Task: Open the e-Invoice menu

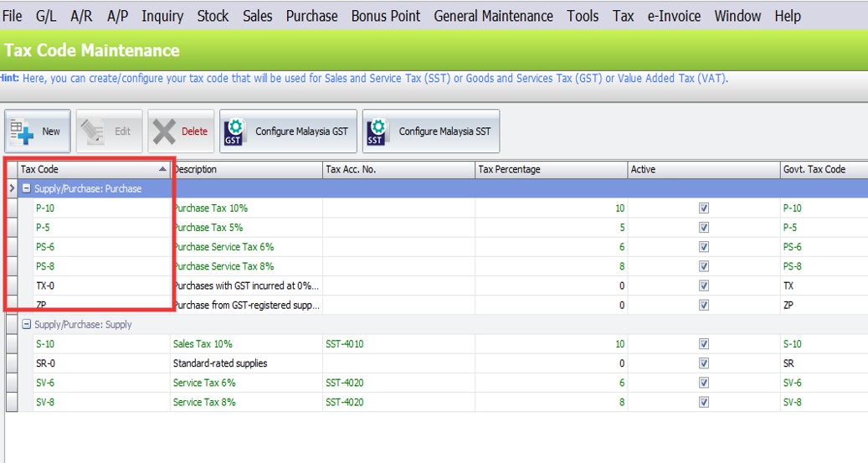Action: pyautogui.click(x=674, y=16)
